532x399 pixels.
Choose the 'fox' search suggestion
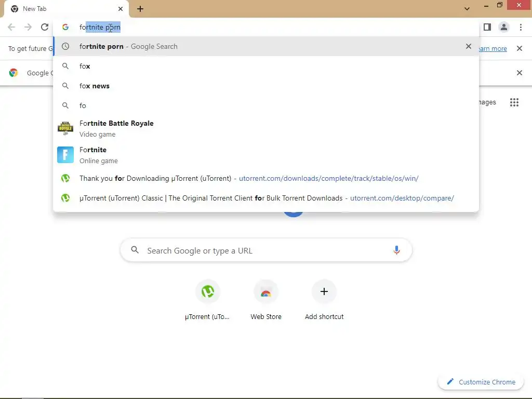pyautogui.click(x=266, y=66)
